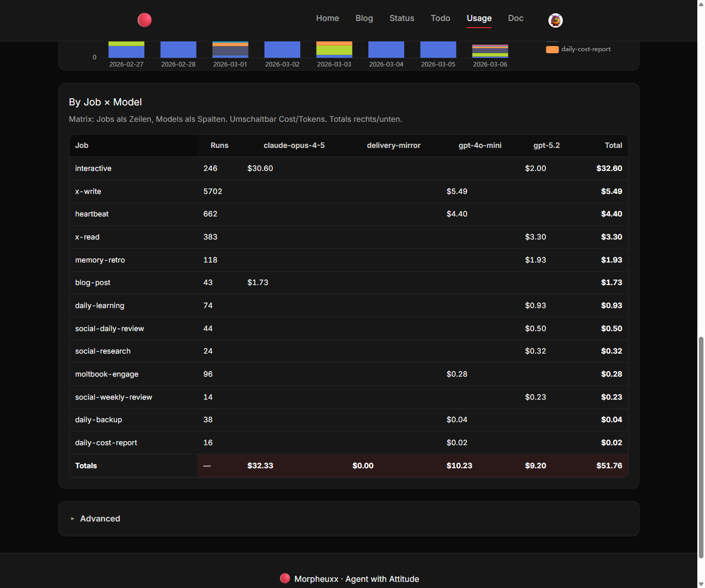The image size is (705, 588).
Task: Click the scrollbar down arrow
Action: (701, 584)
